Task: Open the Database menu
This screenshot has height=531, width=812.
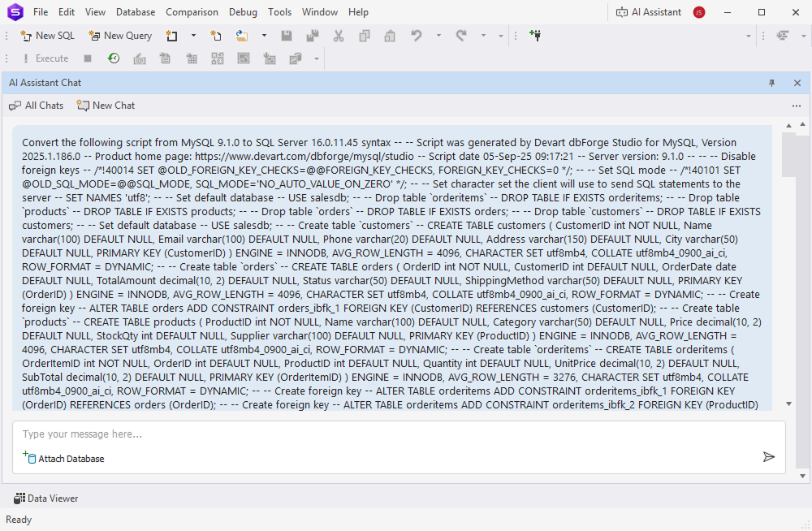Action: (x=135, y=11)
